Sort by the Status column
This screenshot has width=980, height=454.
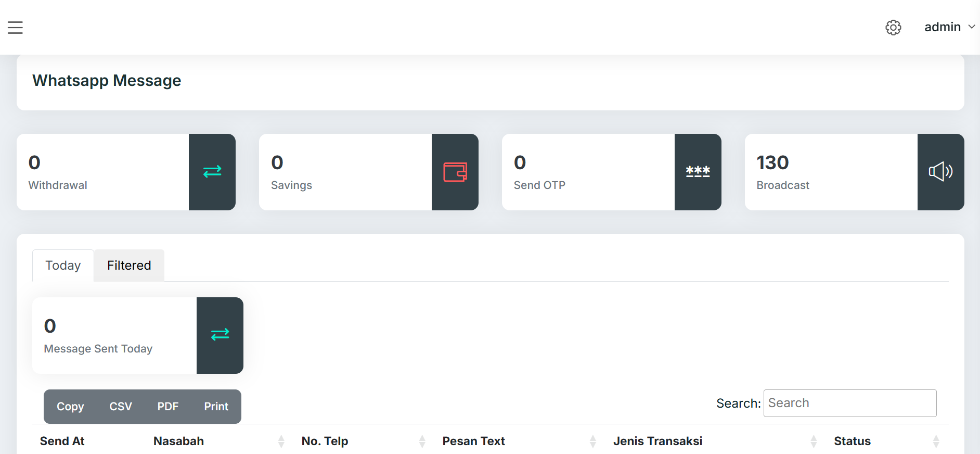coord(852,441)
